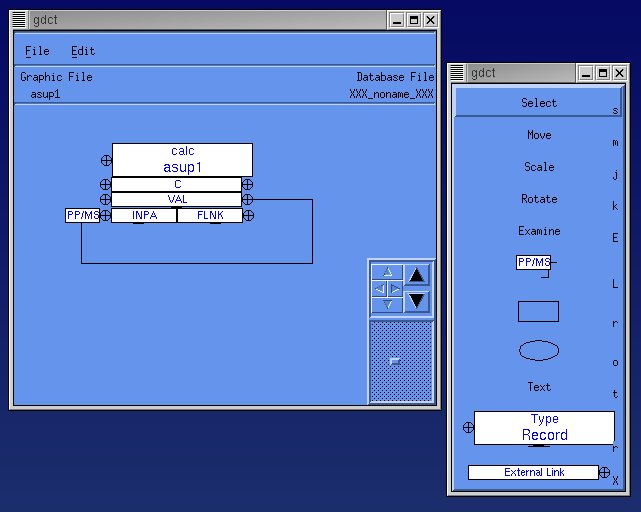Maximize the main gdct window
Screen dimensions: 641x512
tap(414, 20)
